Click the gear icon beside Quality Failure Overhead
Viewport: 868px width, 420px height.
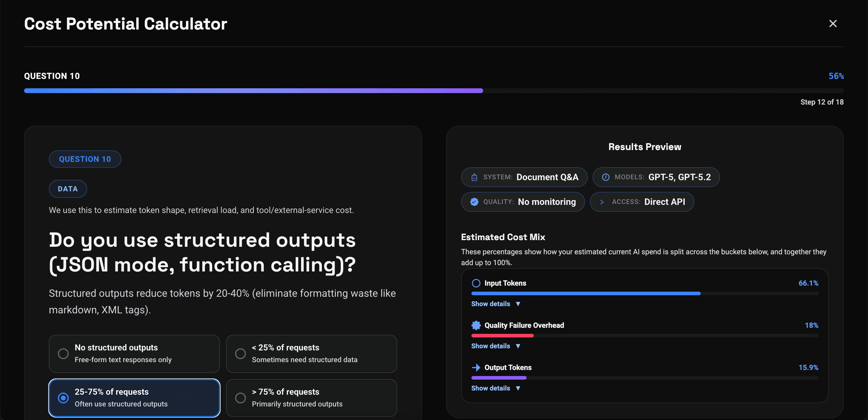pyautogui.click(x=476, y=325)
